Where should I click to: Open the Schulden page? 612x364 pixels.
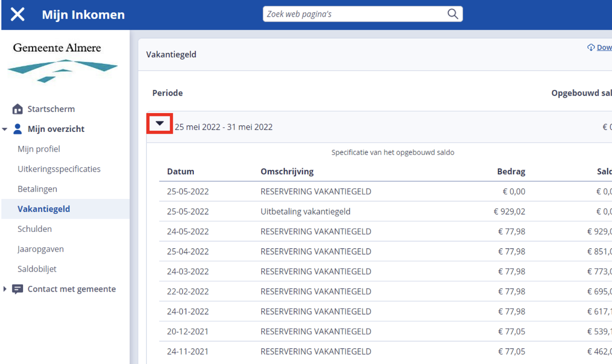click(x=35, y=229)
